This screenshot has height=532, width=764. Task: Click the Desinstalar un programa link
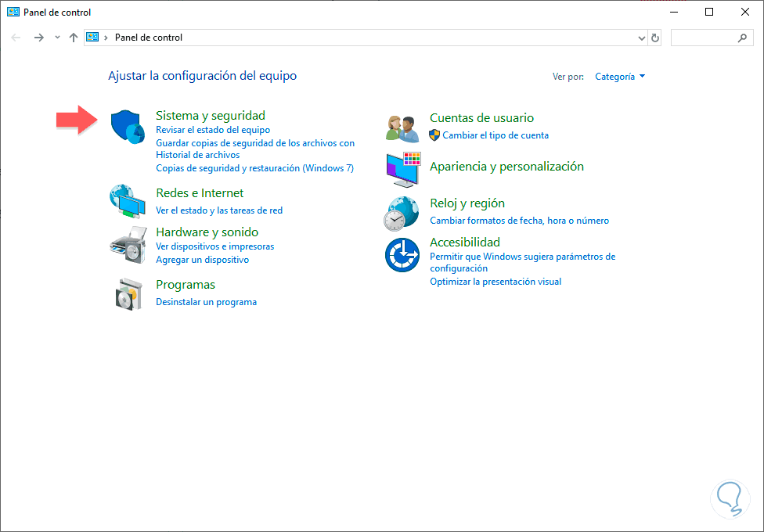[x=206, y=302]
